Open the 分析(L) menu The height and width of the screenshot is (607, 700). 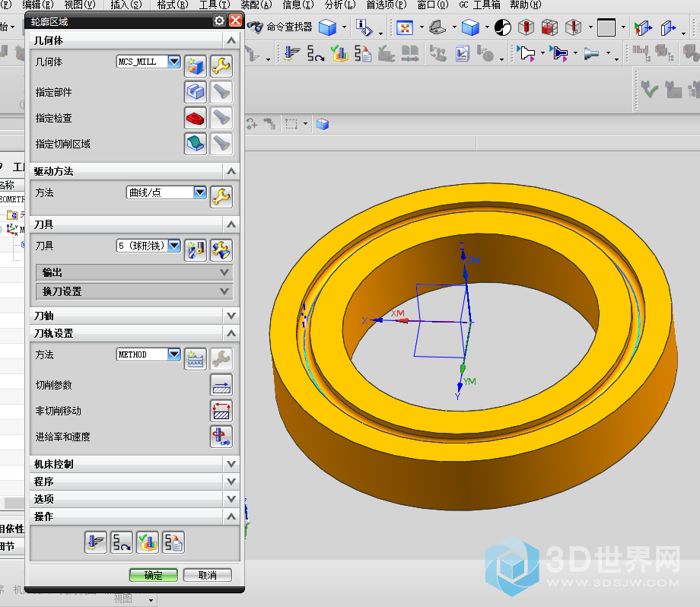(x=340, y=5)
